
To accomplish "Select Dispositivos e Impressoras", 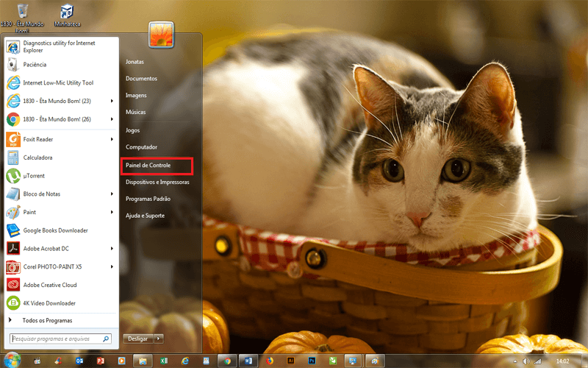I will (x=157, y=182).
